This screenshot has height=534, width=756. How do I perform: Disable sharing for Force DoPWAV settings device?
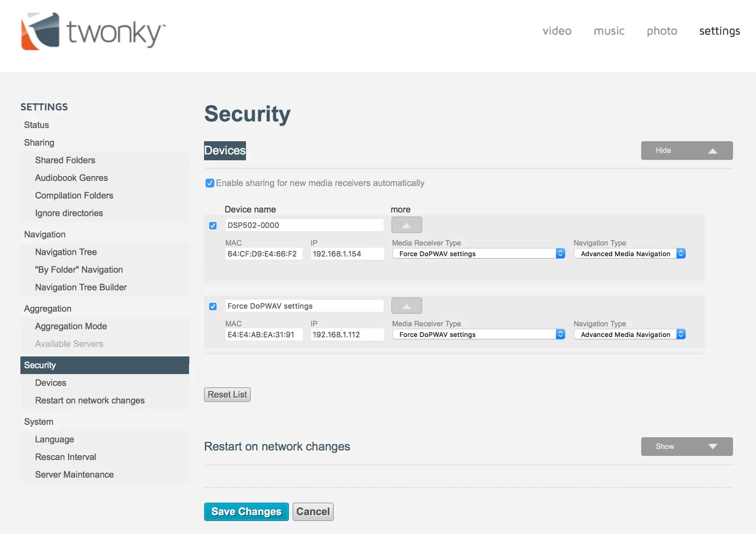tap(213, 306)
